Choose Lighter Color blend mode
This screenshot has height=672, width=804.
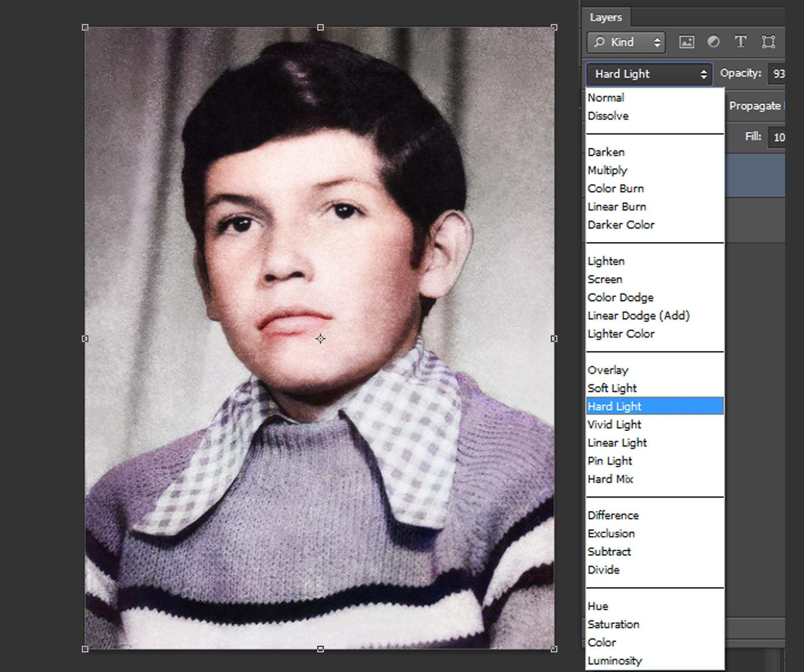click(655, 334)
